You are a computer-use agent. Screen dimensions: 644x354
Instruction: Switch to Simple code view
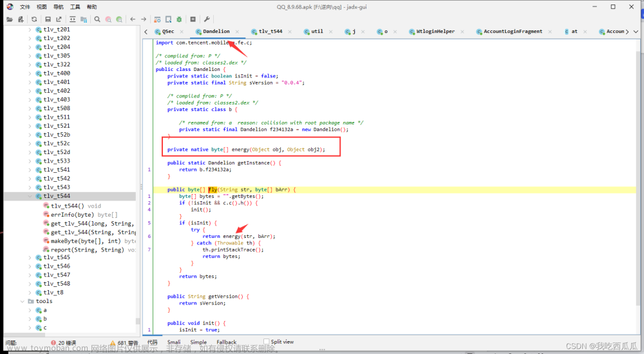tap(198, 342)
